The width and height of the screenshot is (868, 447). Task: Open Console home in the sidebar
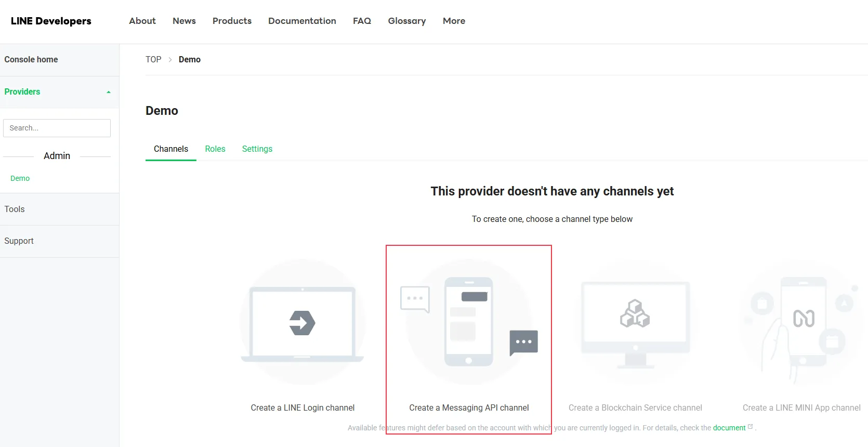[x=31, y=60]
